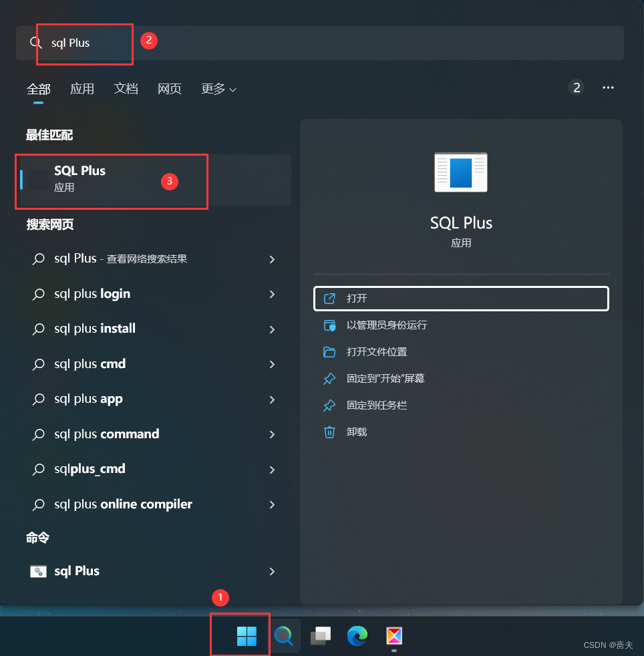Click the Windows Start button in taskbar
644x656 pixels.
[x=247, y=636]
